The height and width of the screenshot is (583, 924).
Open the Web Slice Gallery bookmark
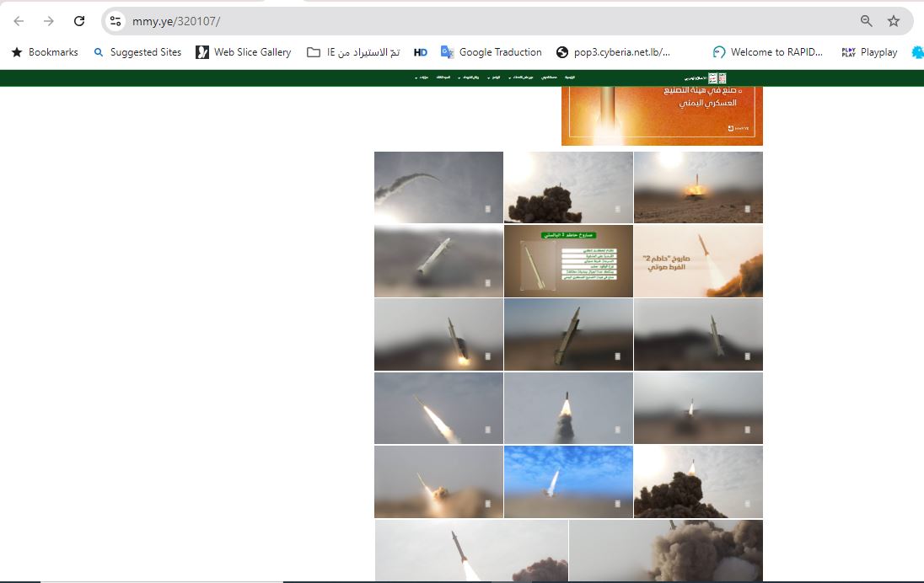tap(243, 52)
